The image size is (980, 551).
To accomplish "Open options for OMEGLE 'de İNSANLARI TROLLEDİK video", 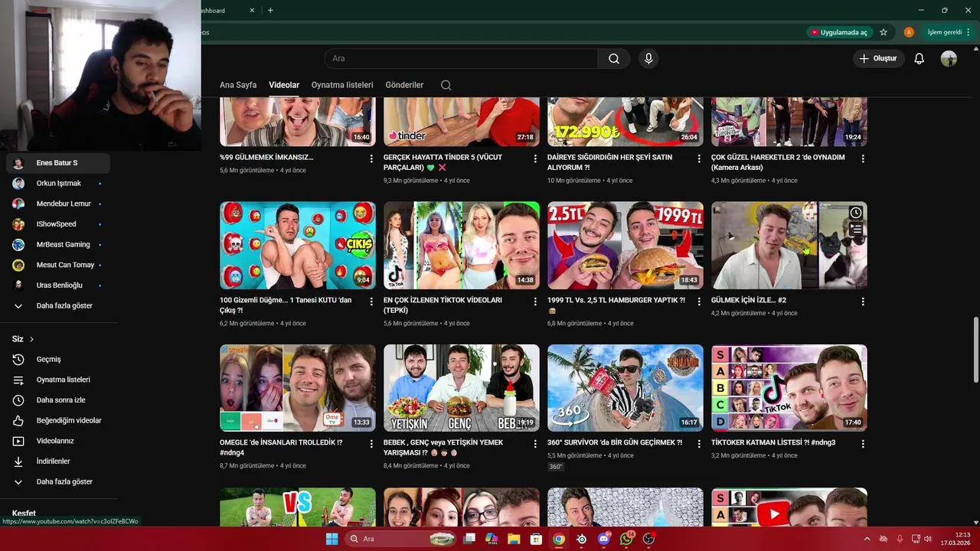I will tap(371, 444).
